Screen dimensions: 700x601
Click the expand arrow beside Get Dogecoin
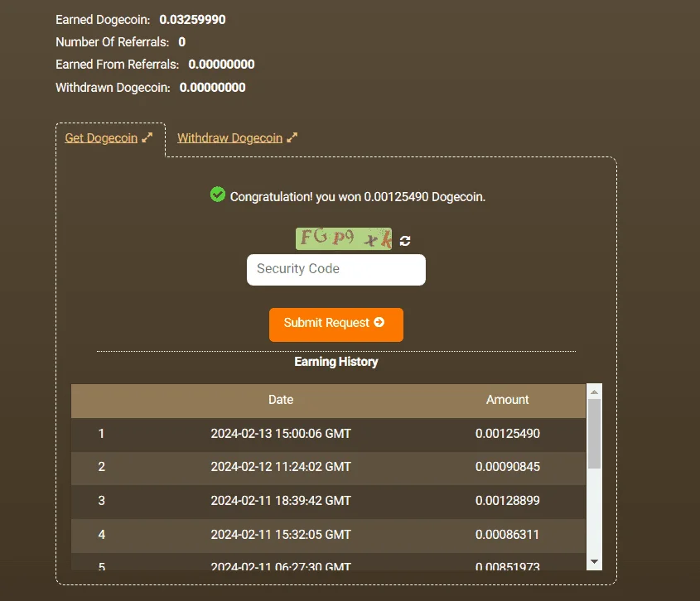147,137
